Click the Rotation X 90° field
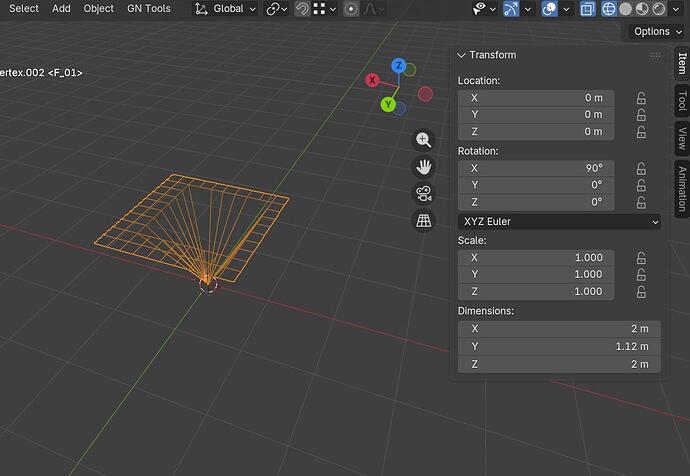The height and width of the screenshot is (476, 690). point(536,168)
